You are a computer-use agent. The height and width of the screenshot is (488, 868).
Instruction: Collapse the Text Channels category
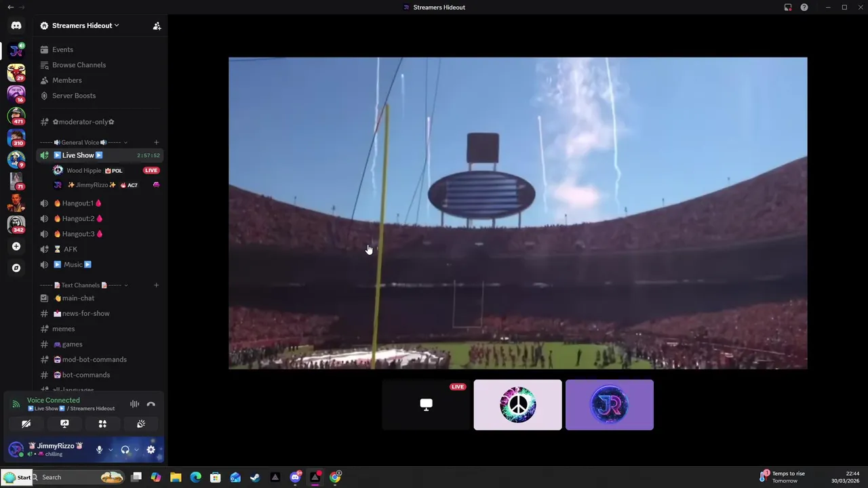[83, 285]
